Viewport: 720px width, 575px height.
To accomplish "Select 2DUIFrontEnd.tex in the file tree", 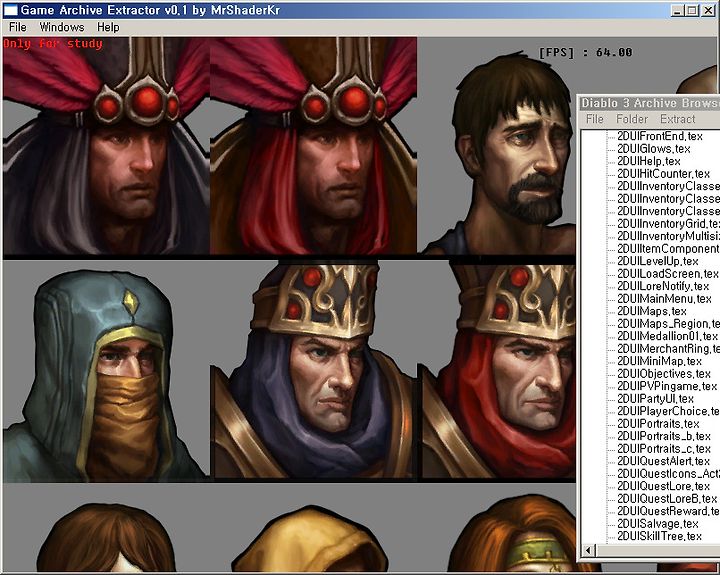I will [x=659, y=136].
